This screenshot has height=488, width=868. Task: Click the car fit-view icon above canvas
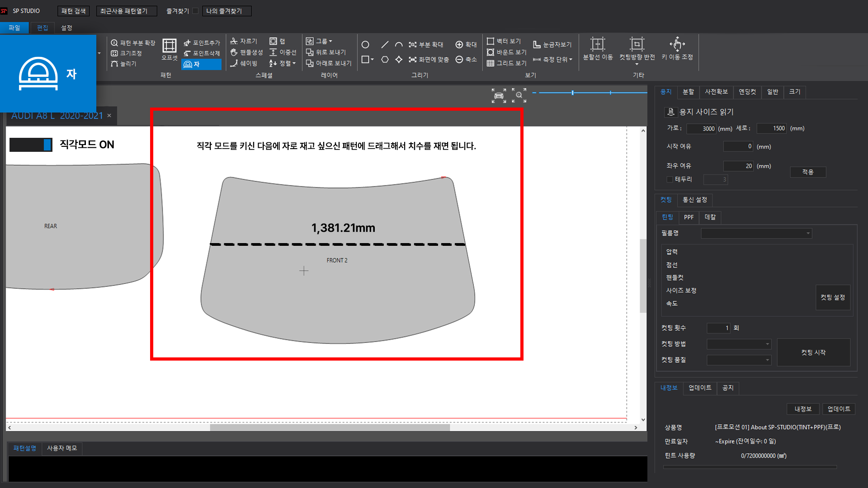coord(499,95)
